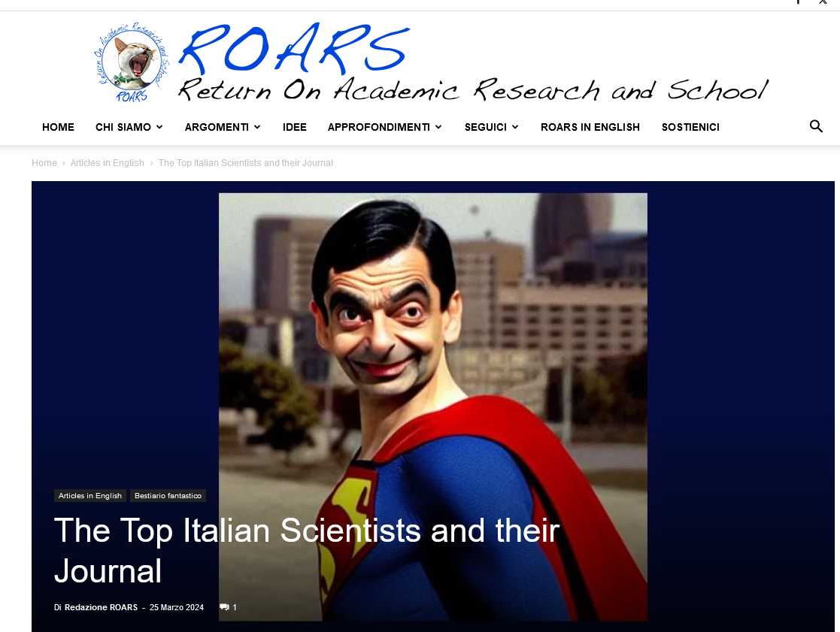Image resolution: width=840 pixels, height=632 pixels.
Task: Expand the Argomenti dropdown arrow
Action: click(257, 127)
